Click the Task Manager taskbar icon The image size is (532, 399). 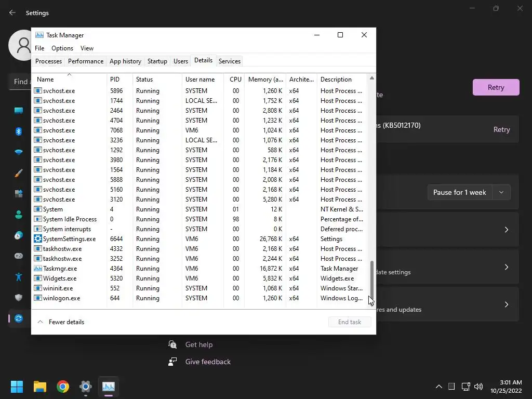tap(109, 387)
